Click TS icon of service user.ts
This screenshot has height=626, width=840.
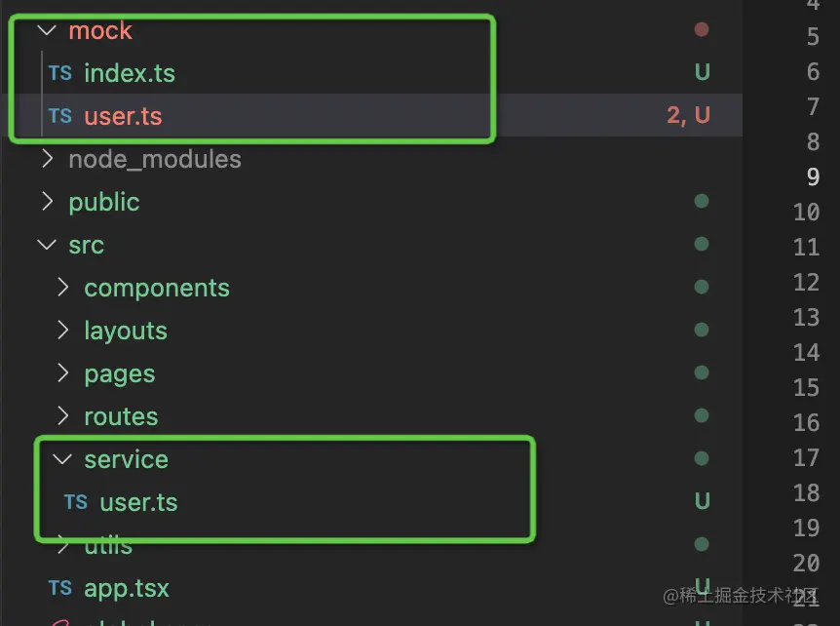point(76,501)
